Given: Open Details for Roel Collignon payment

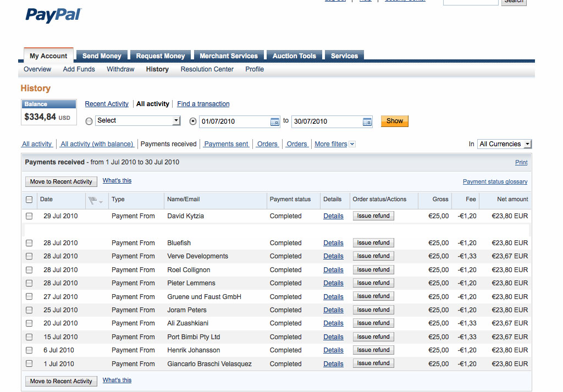Looking at the screenshot, I should 333,270.
